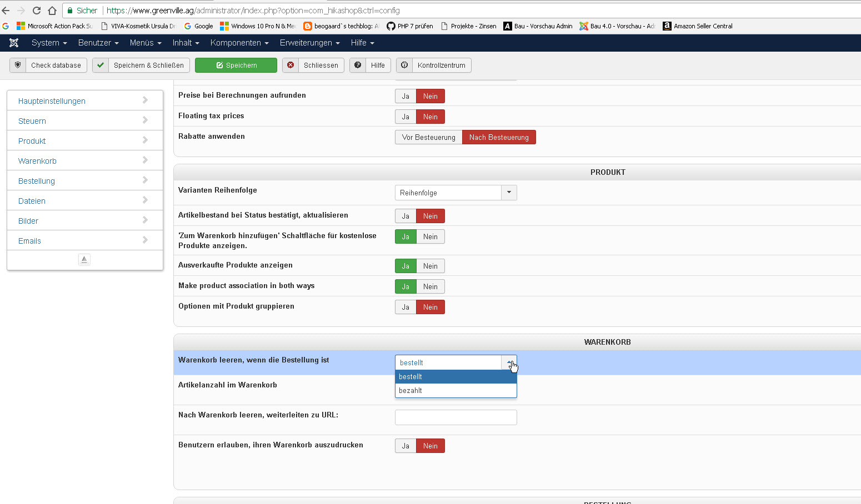Click the chevron arrow in the Emails row
Screen dimensions: 861x504
[x=145, y=240]
